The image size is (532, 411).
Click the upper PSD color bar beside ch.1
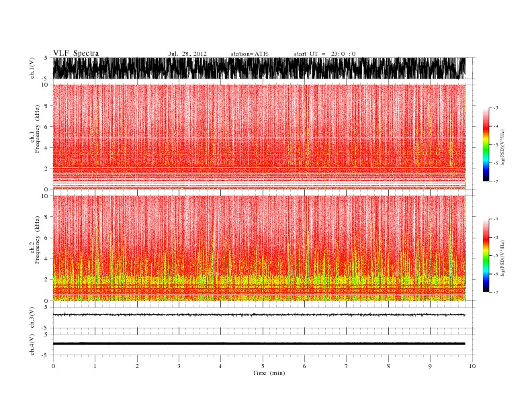[486, 144]
